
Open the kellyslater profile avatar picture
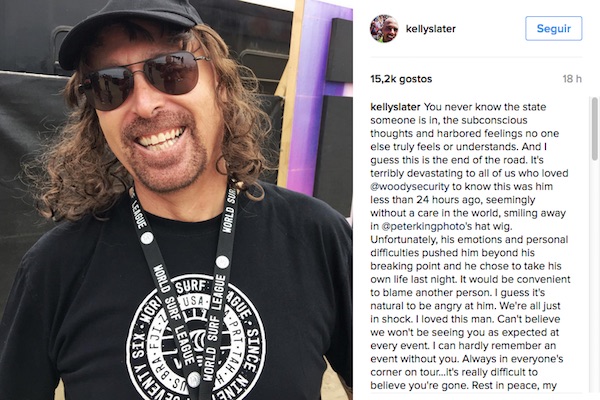[x=384, y=29]
